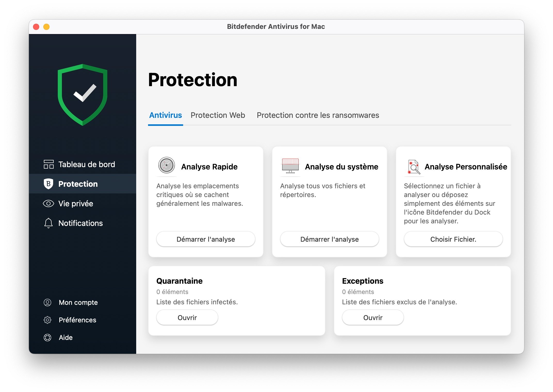Click the Notifications bell icon
Viewport: 553px width, 392px height.
click(48, 223)
